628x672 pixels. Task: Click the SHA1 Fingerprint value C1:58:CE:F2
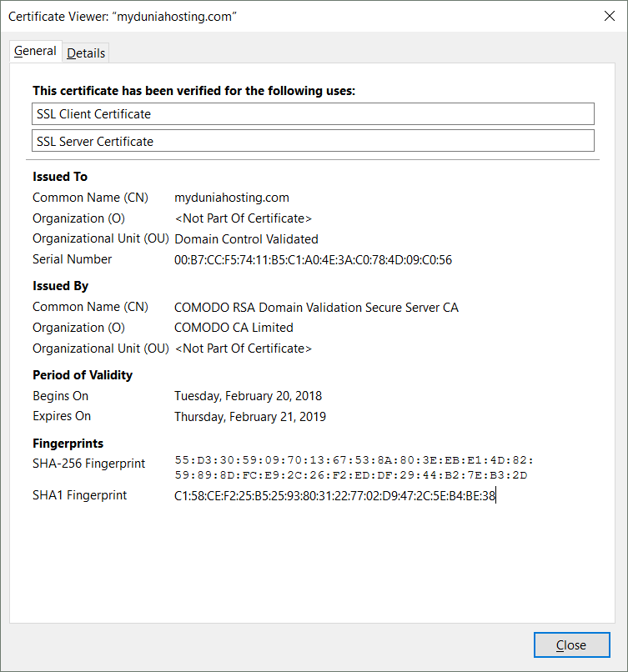(x=334, y=496)
